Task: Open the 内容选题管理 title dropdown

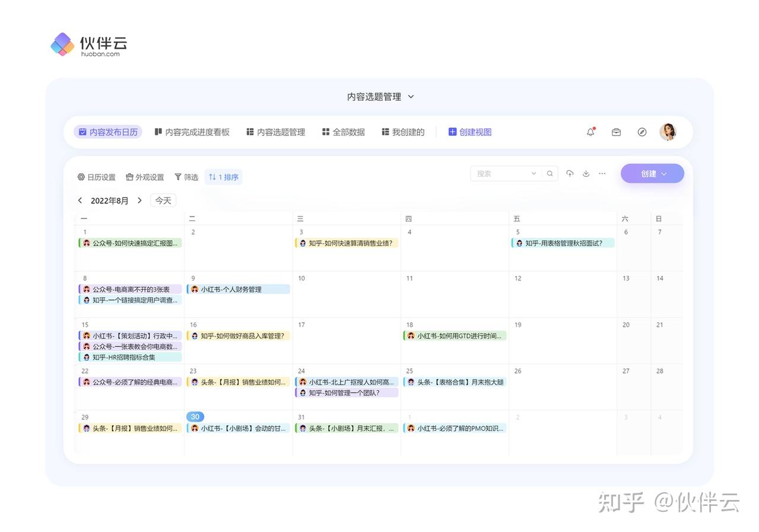Action: 412,96
